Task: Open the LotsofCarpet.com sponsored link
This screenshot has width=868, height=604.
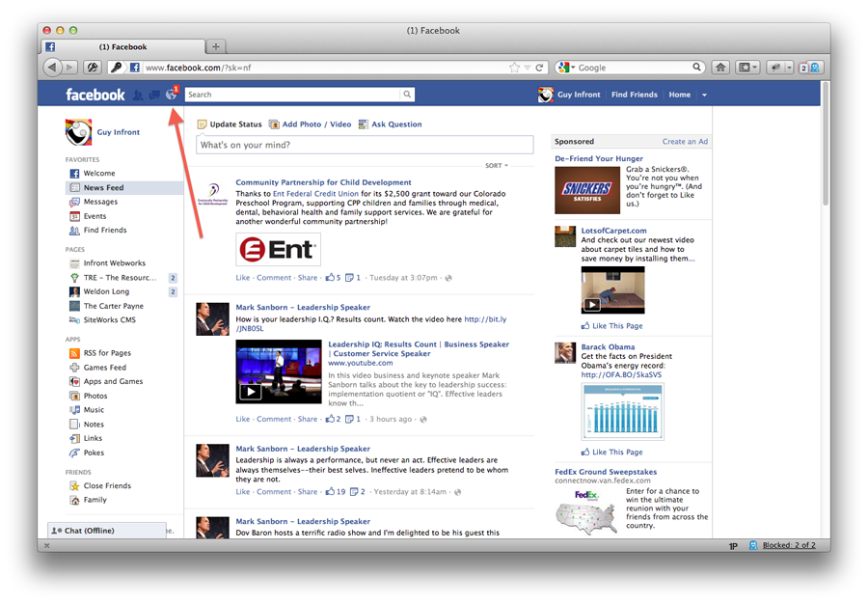Action: 613,231
